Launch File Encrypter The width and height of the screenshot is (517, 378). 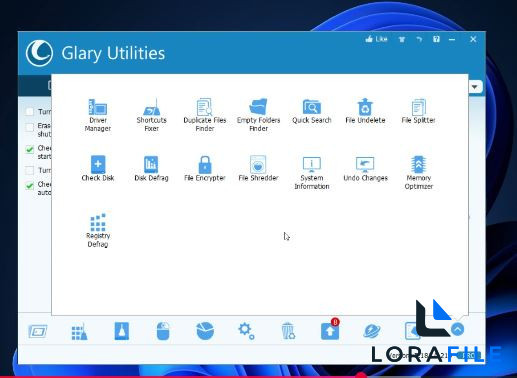205,169
